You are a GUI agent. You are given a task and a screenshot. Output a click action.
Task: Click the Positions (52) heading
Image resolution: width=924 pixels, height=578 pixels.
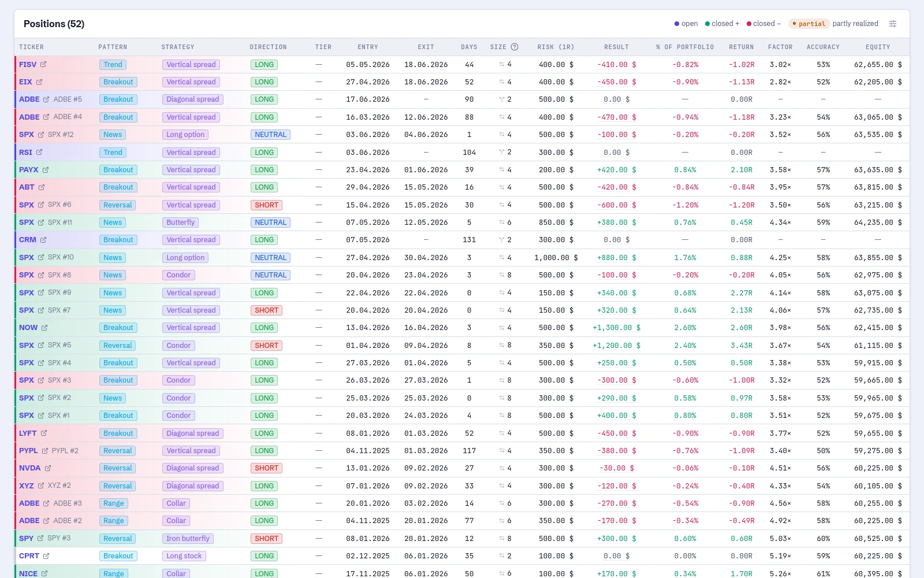[54, 24]
